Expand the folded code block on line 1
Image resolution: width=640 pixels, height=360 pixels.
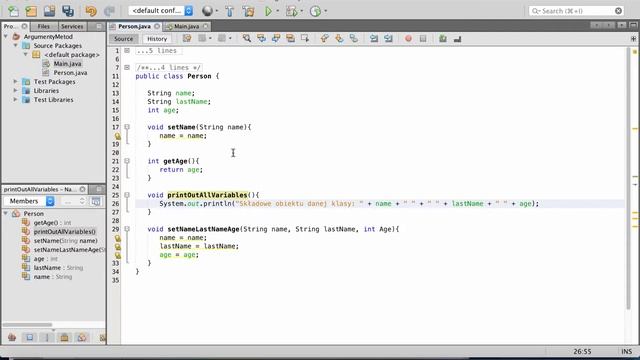(x=127, y=51)
